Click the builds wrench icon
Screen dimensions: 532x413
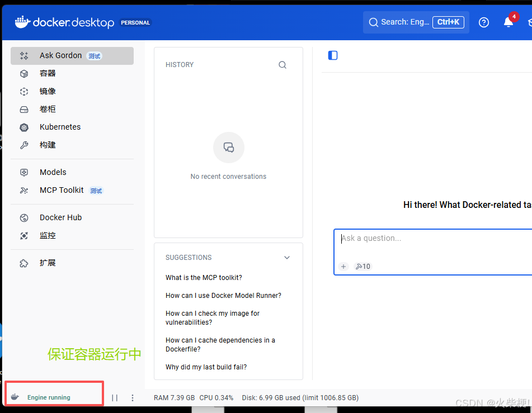pyautogui.click(x=24, y=145)
